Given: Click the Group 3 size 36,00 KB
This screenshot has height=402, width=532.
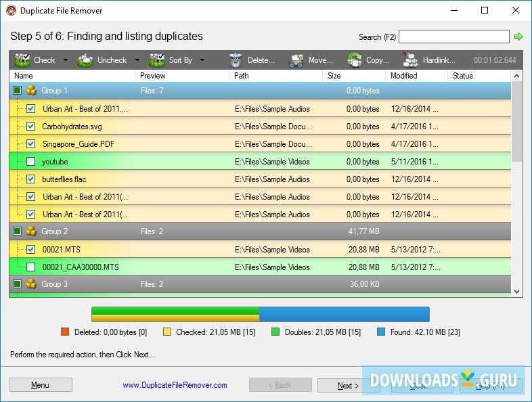Looking at the screenshot, I should 365,284.
